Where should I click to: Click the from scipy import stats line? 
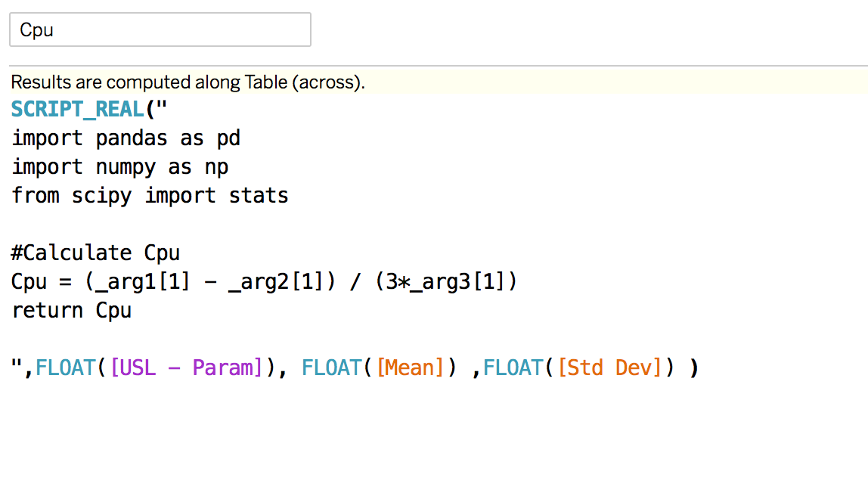click(x=148, y=195)
